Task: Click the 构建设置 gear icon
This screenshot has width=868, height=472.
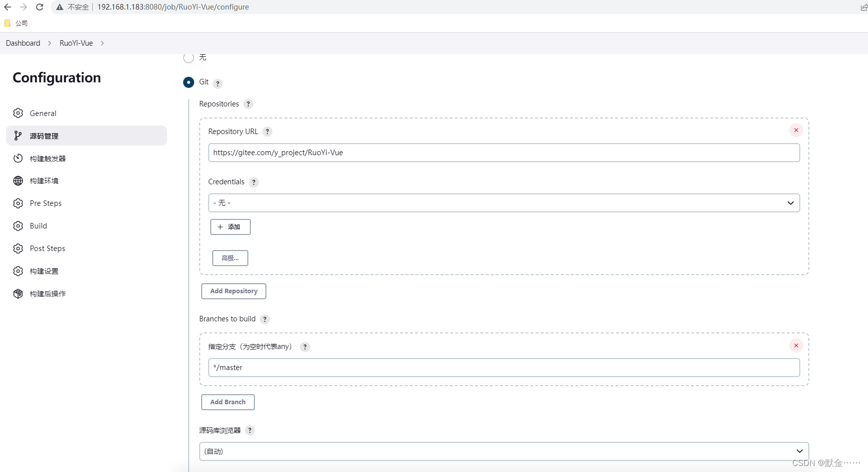Action: (18, 271)
